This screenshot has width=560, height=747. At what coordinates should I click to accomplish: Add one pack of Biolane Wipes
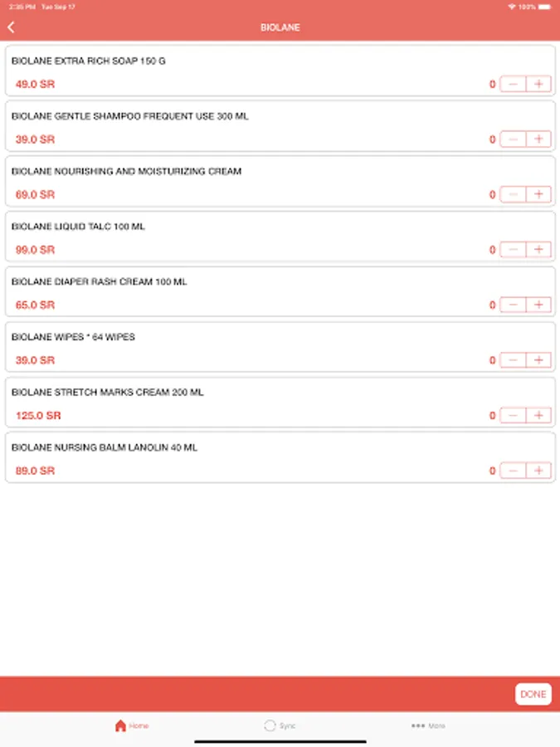[x=538, y=360]
